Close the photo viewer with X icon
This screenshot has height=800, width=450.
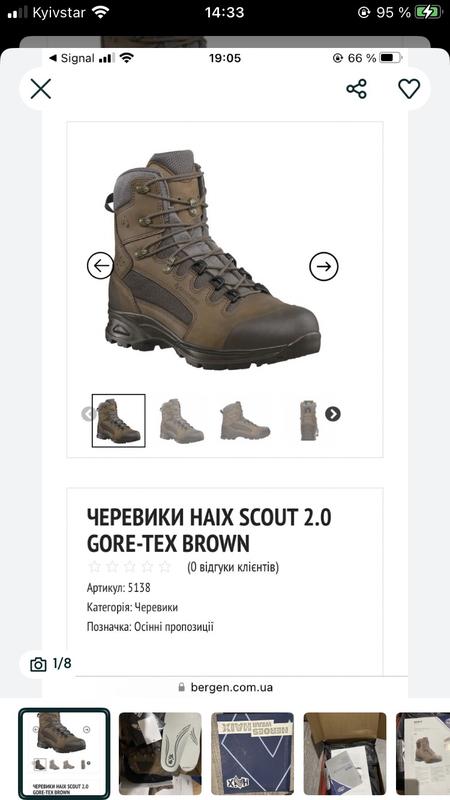pyautogui.click(x=41, y=89)
